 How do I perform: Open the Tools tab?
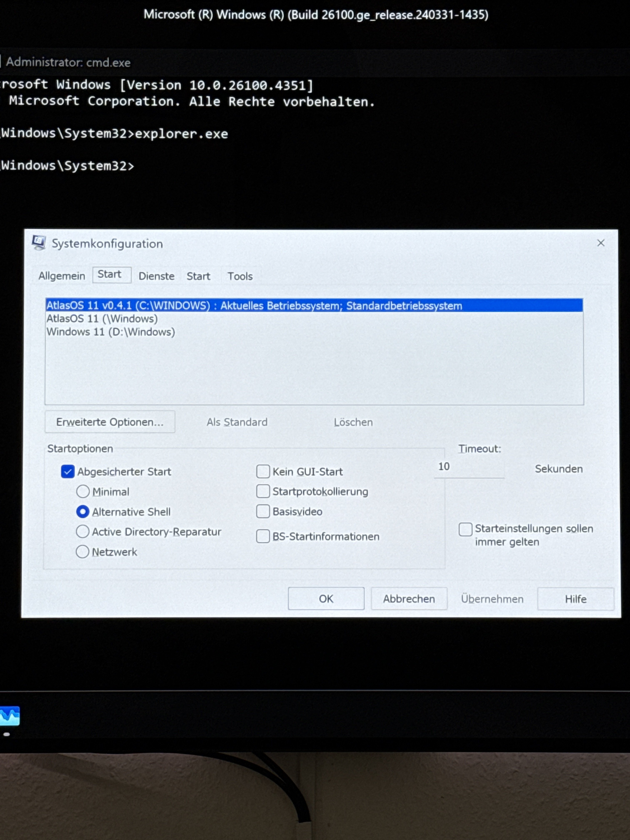[x=240, y=276]
